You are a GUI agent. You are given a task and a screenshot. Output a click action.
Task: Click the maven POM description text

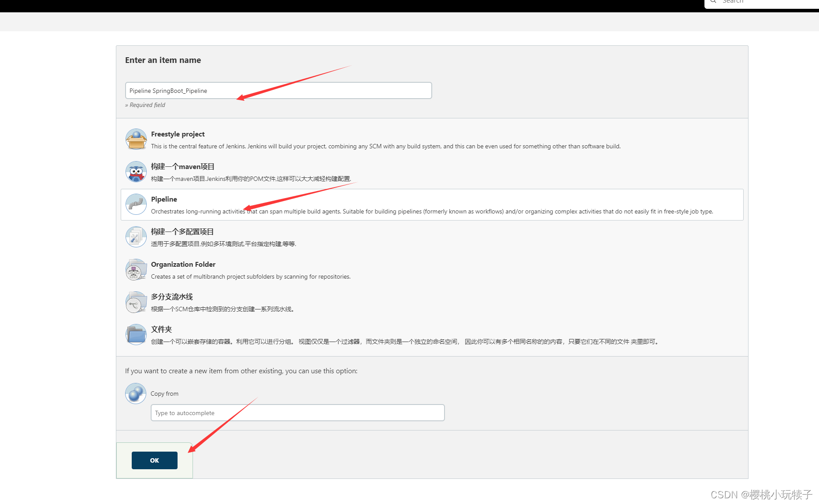251,179
